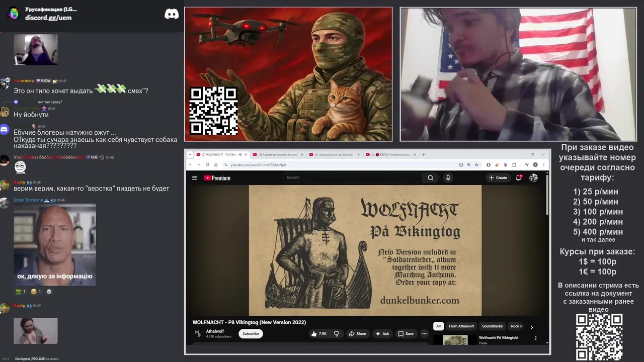This screenshot has width=644, height=362.
Task: Open last GIF in chat by Busty
Action: [x=36, y=331]
